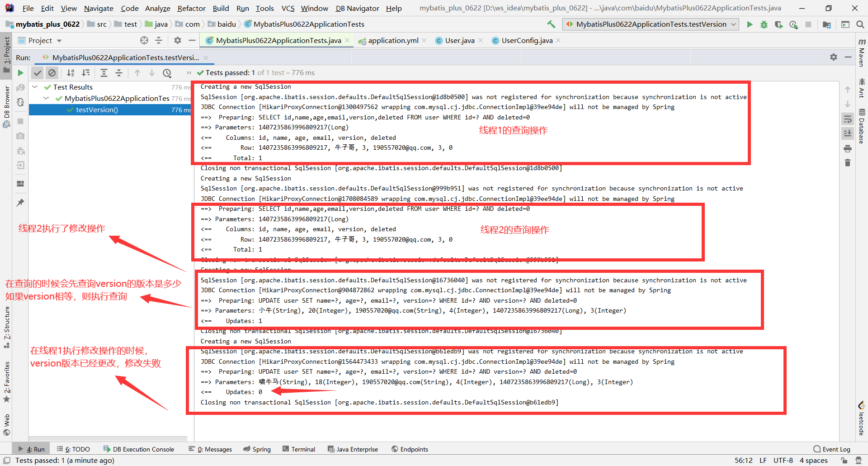This screenshot has width=868, height=466.
Task: Open the Analyze menu
Action: [x=157, y=8]
